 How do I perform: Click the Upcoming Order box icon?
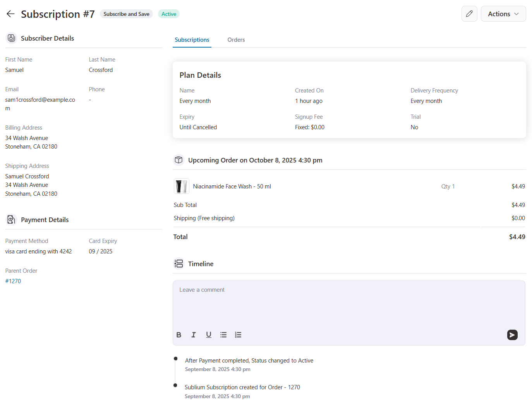[178, 160]
